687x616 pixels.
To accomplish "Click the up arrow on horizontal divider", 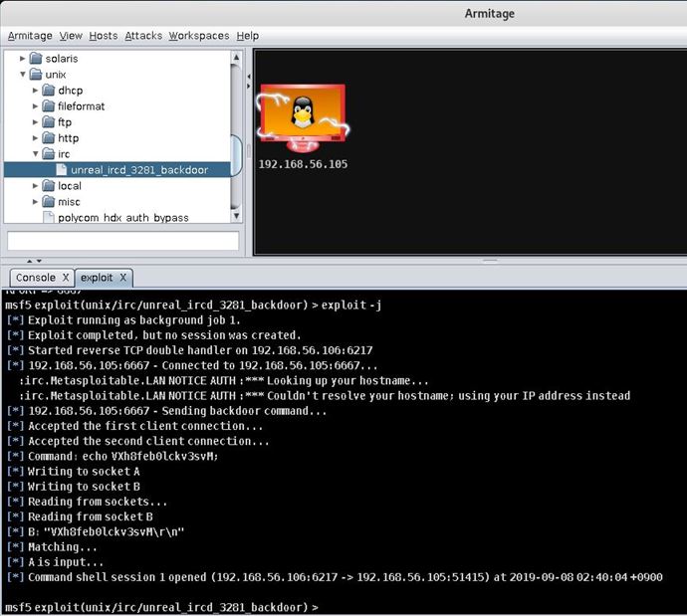I will 29,261.
